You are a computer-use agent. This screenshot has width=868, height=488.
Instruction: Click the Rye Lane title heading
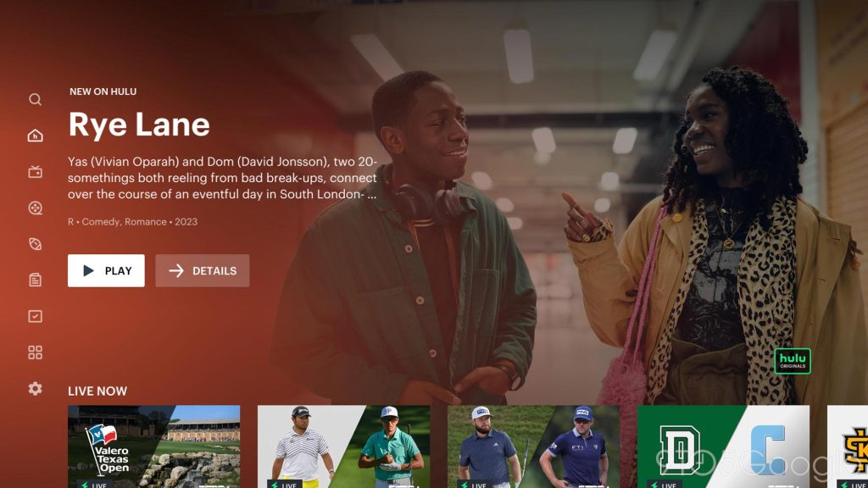click(x=139, y=125)
